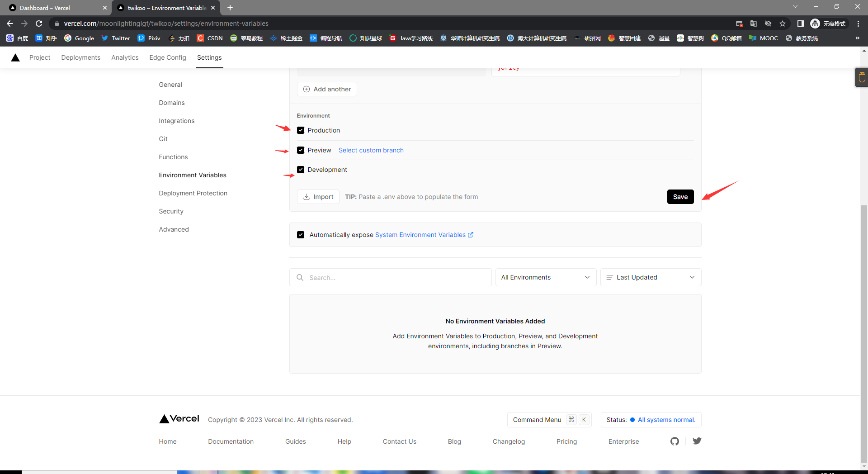The height and width of the screenshot is (474, 868).
Task: Uncheck the Production environment checkbox
Action: click(301, 130)
